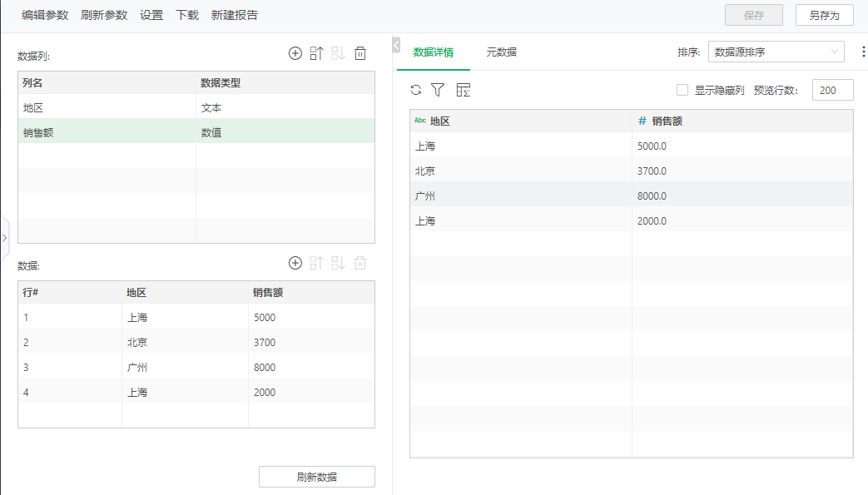Open the more options vertical dots menu
868x495 pixels.
862,52
